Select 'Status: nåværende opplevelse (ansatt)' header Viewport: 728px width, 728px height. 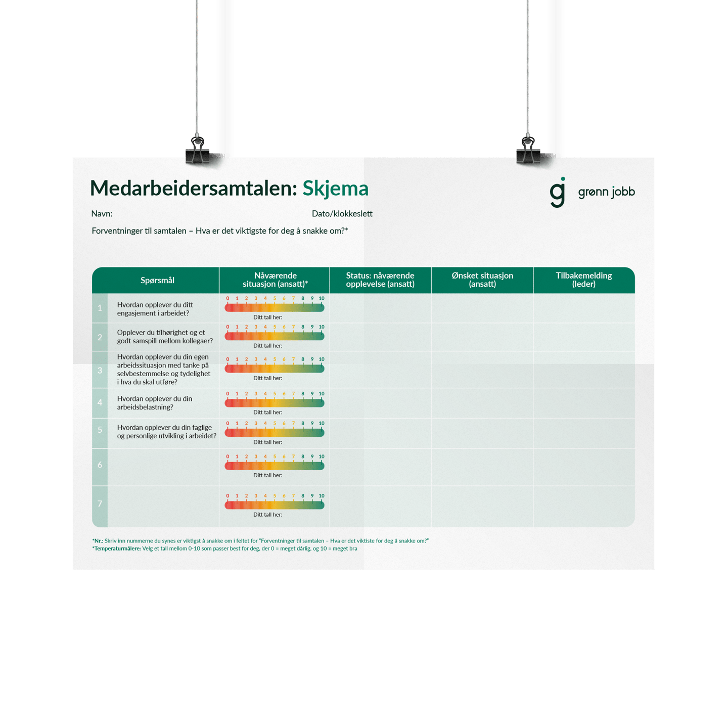[380, 280]
